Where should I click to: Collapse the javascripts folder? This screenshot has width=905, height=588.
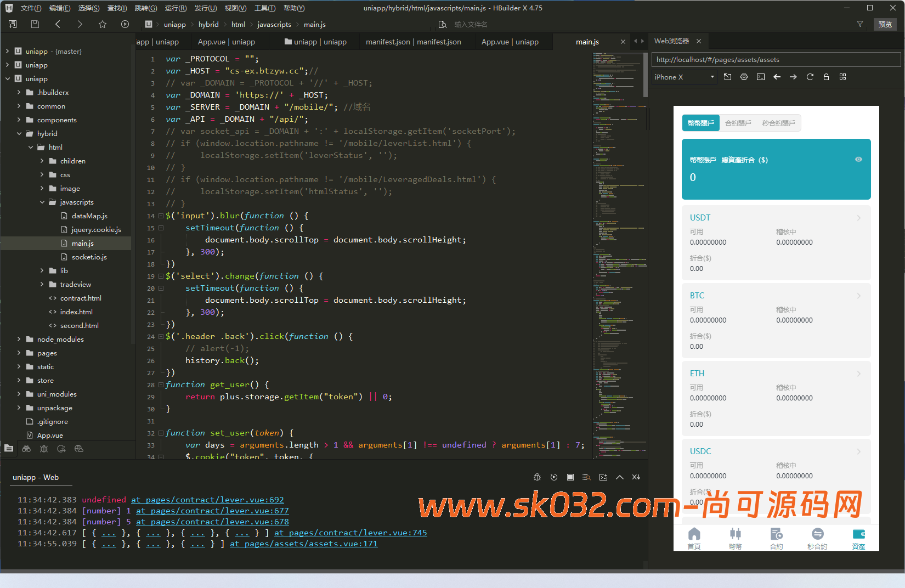(x=42, y=202)
